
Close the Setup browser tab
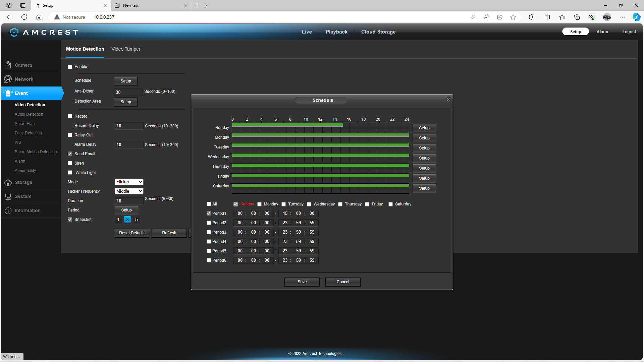point(106,5)
